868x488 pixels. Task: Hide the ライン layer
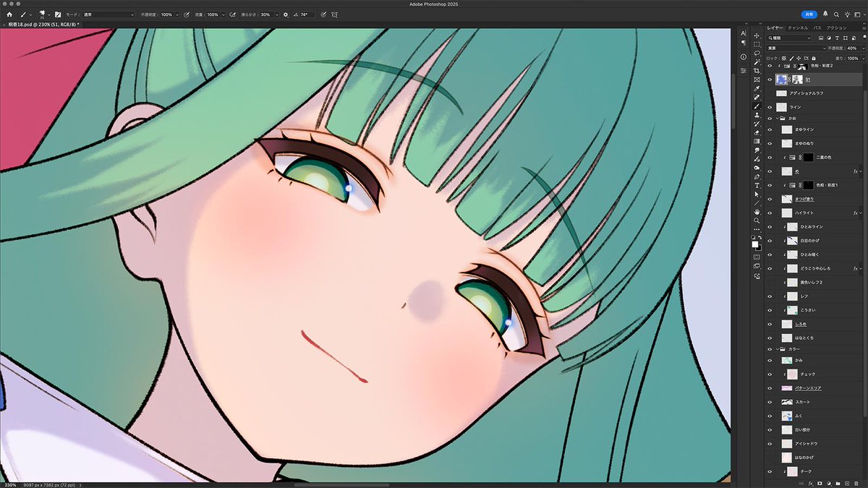coord(770,106)
